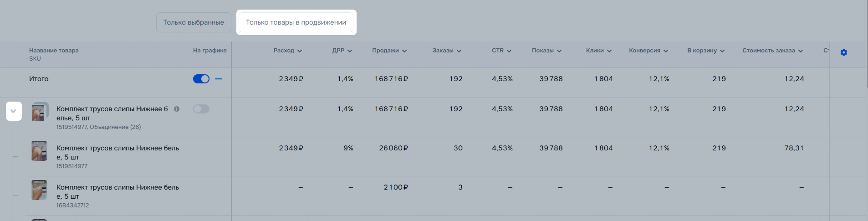Enable chart toggle for merged product row
The height and width of the screenshot is (221, 868).
(201, 109)
